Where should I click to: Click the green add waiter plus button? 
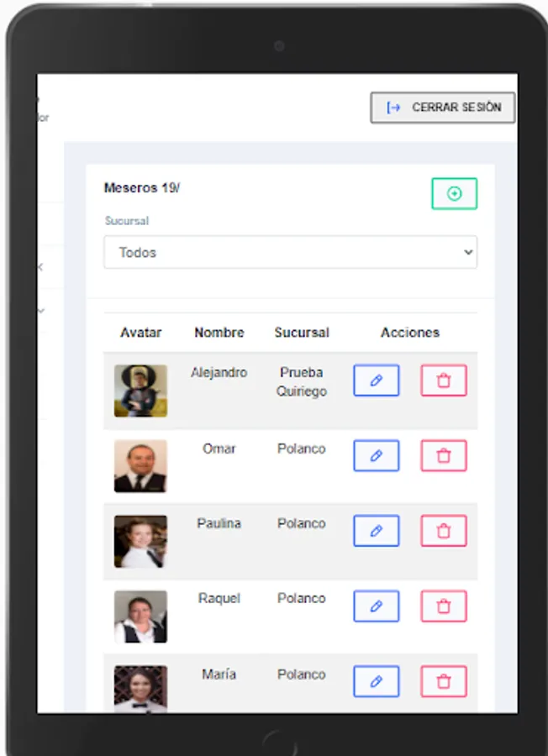[454, 193]
